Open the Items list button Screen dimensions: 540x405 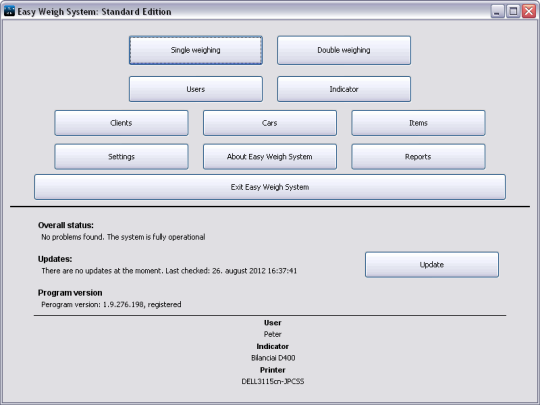click(418, 123)
